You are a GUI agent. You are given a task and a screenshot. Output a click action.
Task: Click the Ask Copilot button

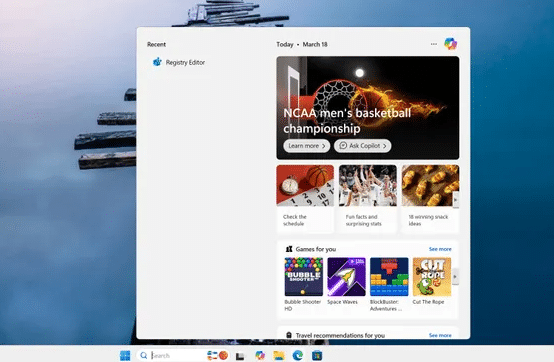pos(363,146)
